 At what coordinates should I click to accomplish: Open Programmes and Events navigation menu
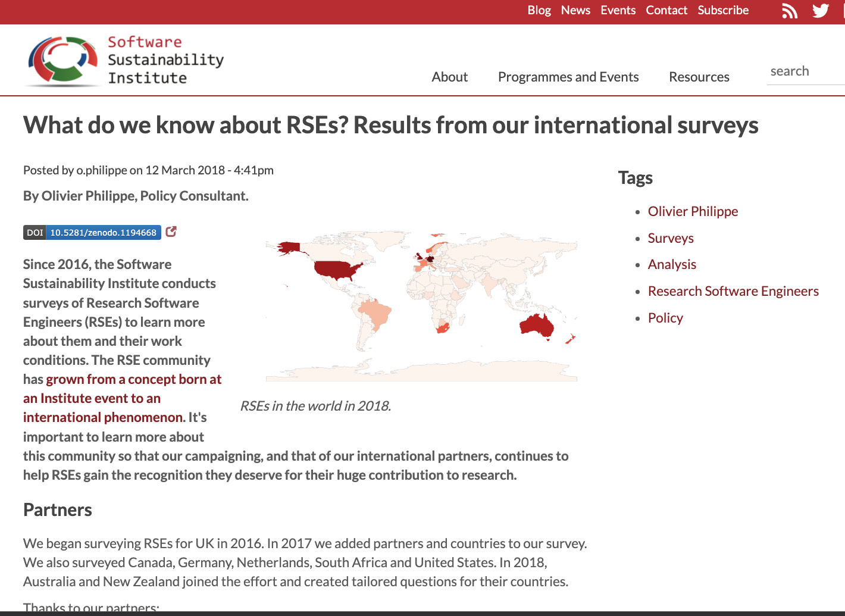pos(568,77)
